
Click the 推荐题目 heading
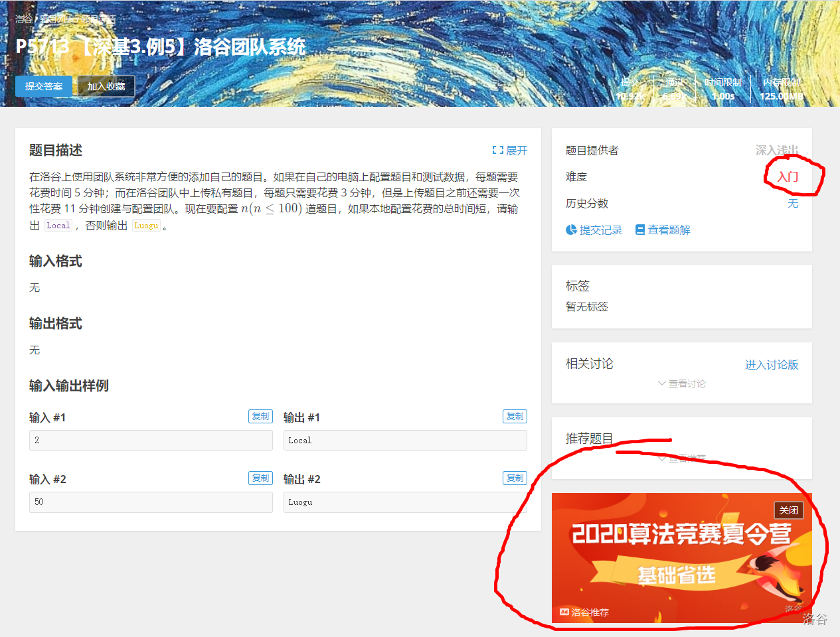(x=590, y=439)
